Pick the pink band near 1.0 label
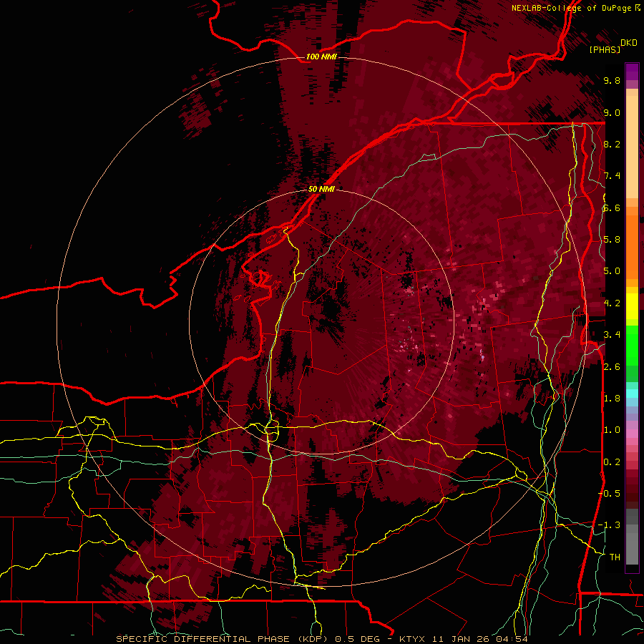This screenshot has width=644, height=644. pyautogui.click(x=632, y=434)
